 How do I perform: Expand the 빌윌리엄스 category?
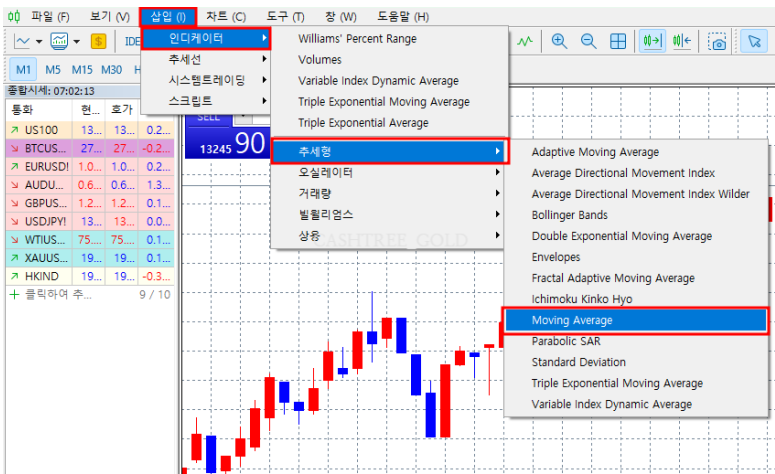(388, 215)
